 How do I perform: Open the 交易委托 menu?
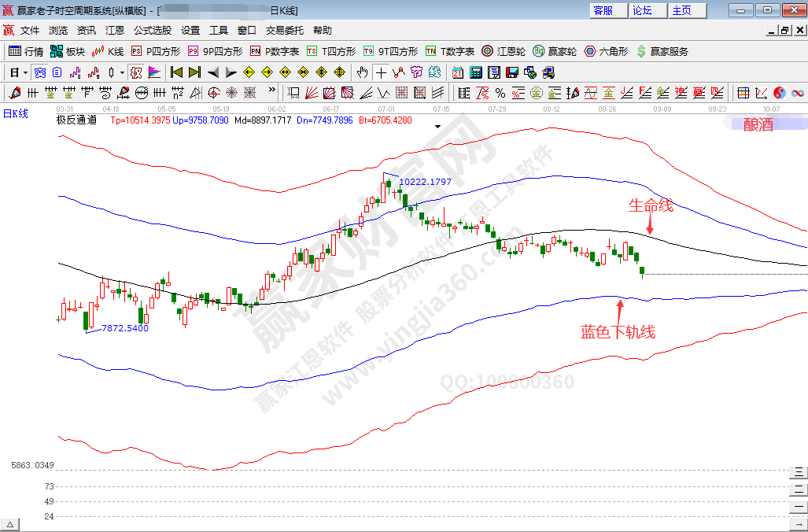284,31
